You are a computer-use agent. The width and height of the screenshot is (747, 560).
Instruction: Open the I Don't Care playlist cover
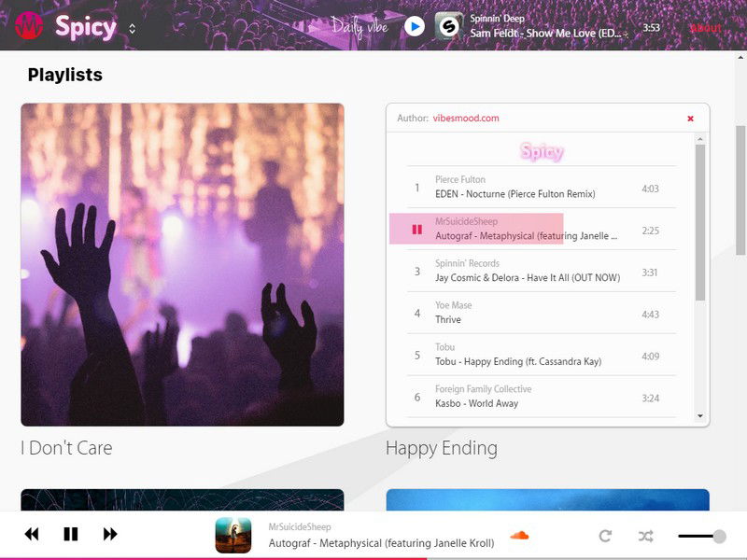pyautogui.click(x=182, y=265)
